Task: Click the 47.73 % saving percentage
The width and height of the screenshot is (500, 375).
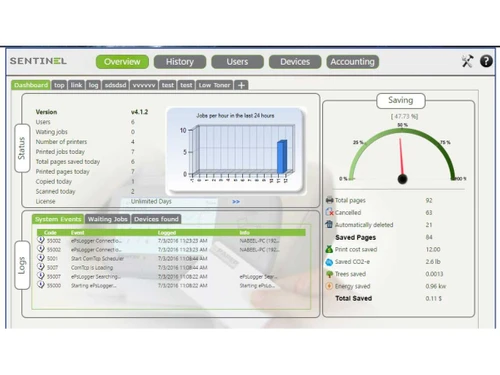Action: click(x=404, y=116)
